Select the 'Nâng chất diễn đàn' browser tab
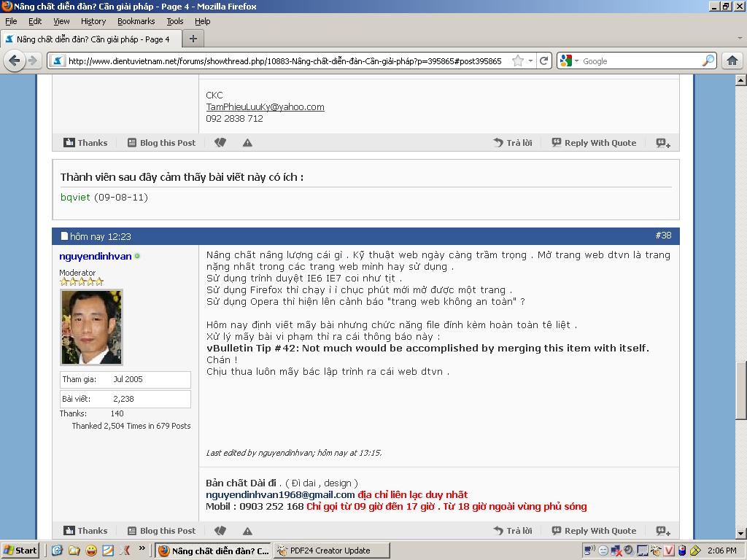The image size is (747, 560). [x=91, y=39]
